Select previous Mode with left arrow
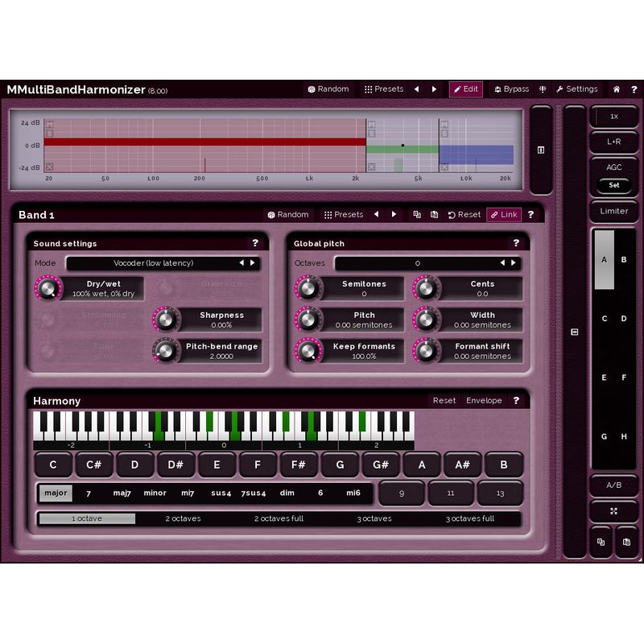 pyautogui.click(x=242, y=263)
